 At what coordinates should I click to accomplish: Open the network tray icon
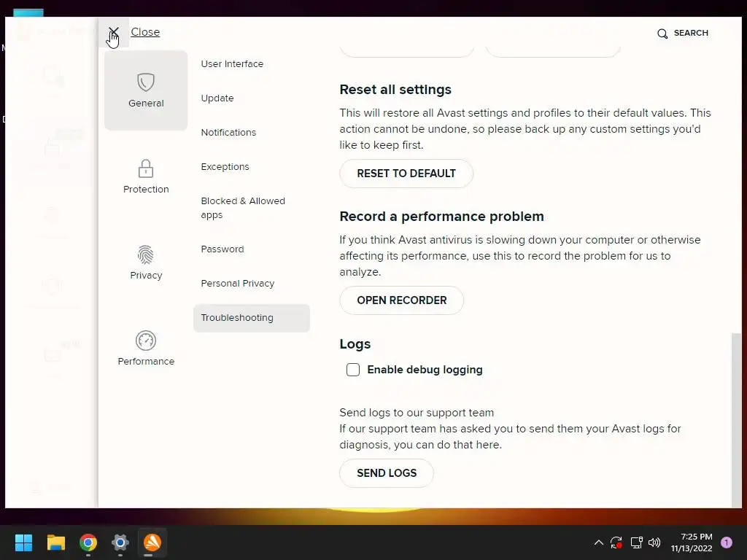click(x=636, y=542)
